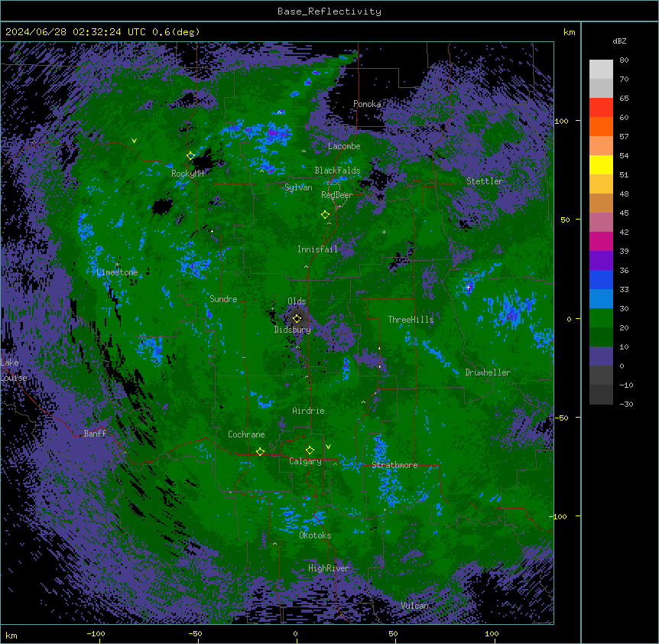This screenshot has width=659, height=644.
Task: Click the HighRiver city label
Action: 329,568
